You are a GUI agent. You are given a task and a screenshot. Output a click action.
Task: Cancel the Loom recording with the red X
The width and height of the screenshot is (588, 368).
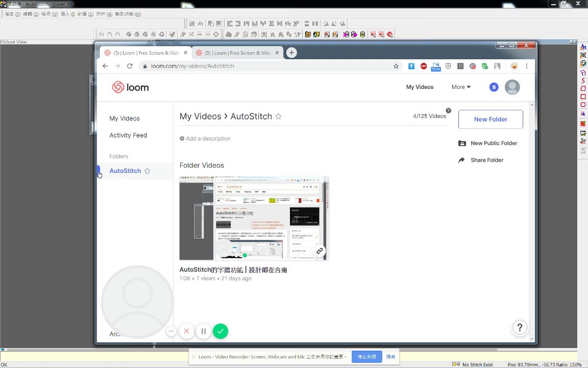coord(186,331)
